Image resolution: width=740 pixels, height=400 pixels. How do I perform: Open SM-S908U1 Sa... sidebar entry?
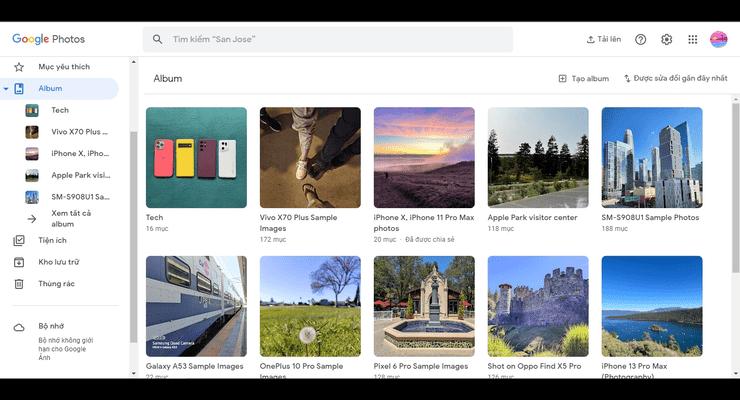click(x=80, y=197)
